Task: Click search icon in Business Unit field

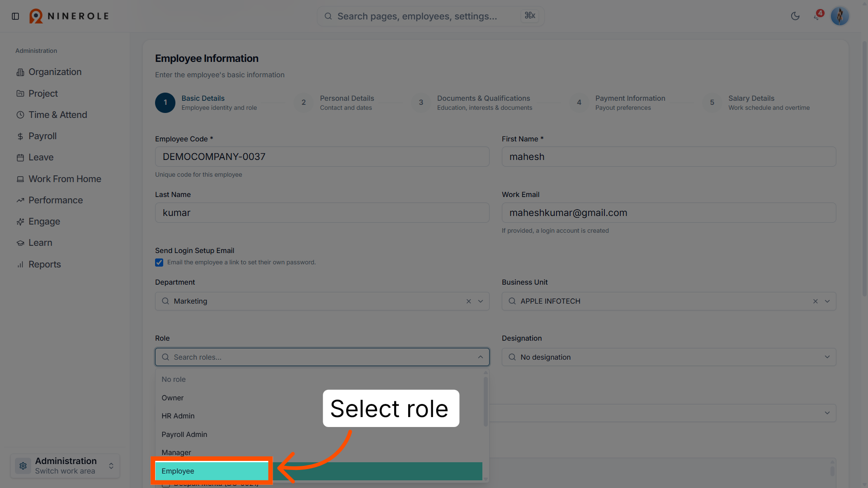Action: point(512,301)
